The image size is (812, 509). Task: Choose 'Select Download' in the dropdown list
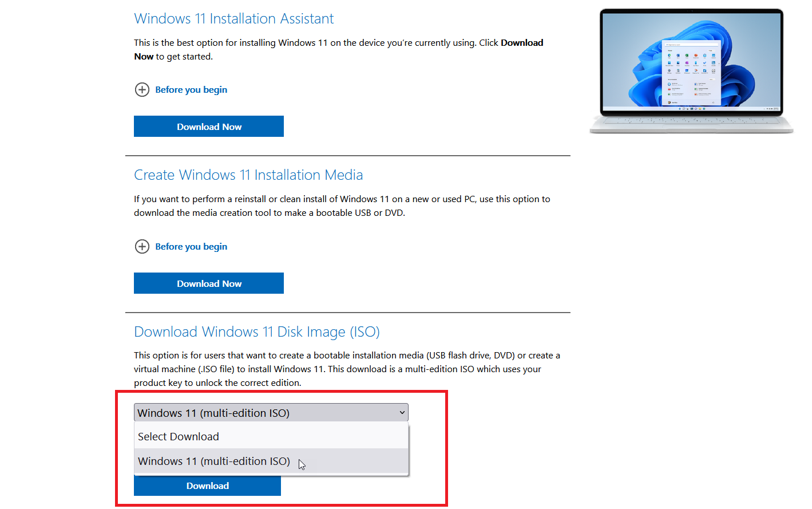(x=179, y=436)
